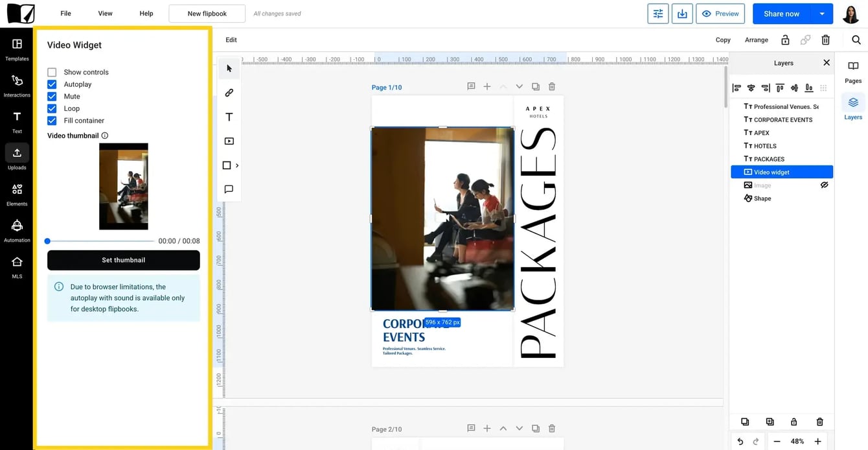Zoom out with the minus button
Screen dimensions: 868x450
click(777, 442)
